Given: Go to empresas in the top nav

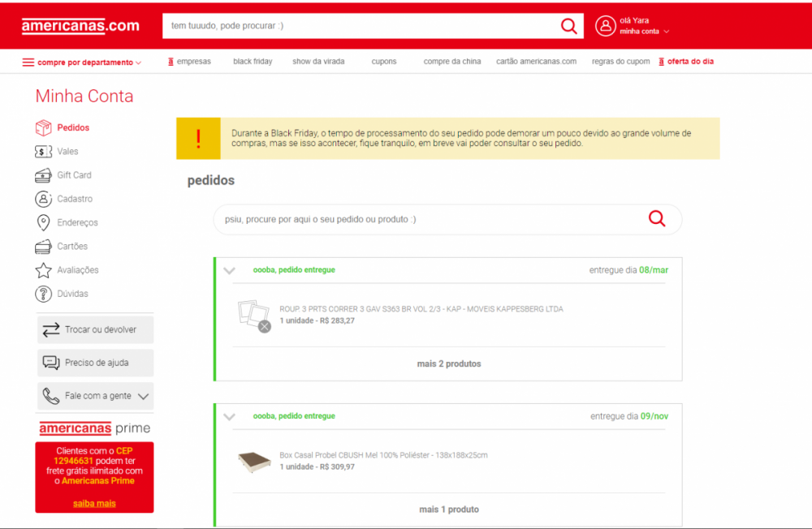Looking at the screenshot, I should [x=194, y=61].
